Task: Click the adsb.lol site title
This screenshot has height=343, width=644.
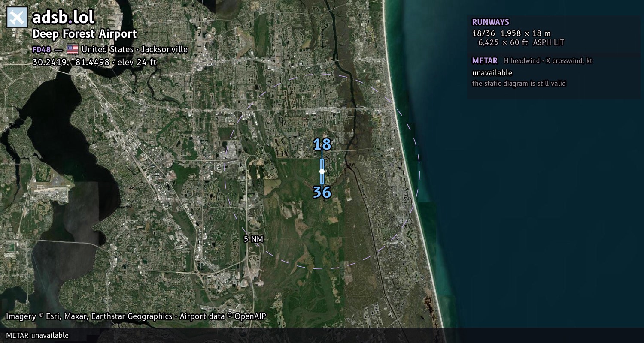Action: coord(63,18)
